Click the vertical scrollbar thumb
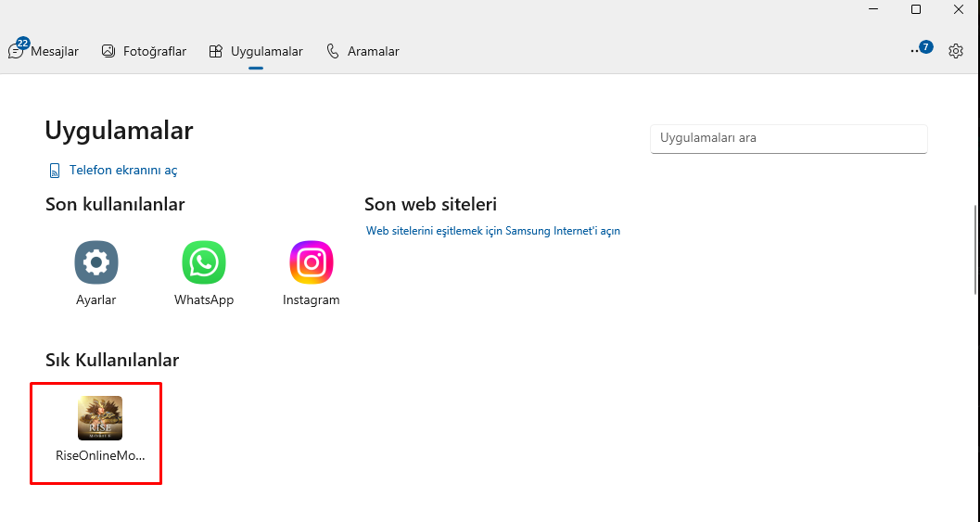The image size is (980, 522). pyautogui.click(x=975, y=249)
